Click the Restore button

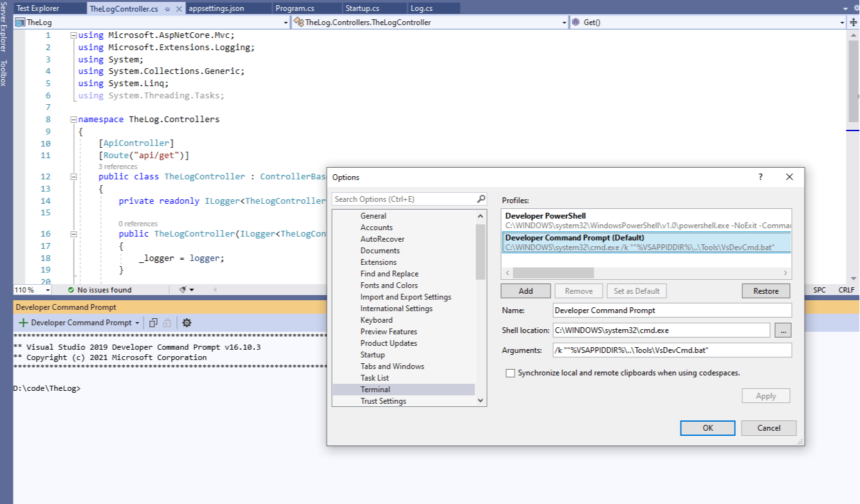point(765,291)
